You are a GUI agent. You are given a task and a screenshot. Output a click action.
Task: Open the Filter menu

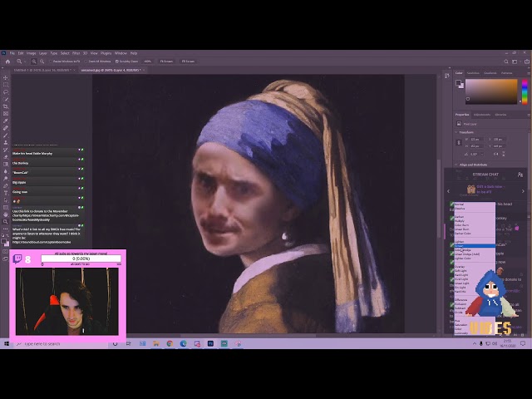coord(76,53)
